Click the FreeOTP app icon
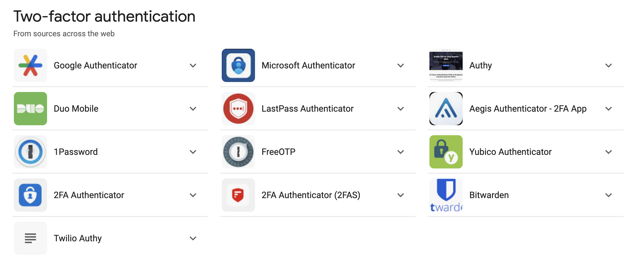Viewport: 644px width, 261px height. tap(238, 152)
